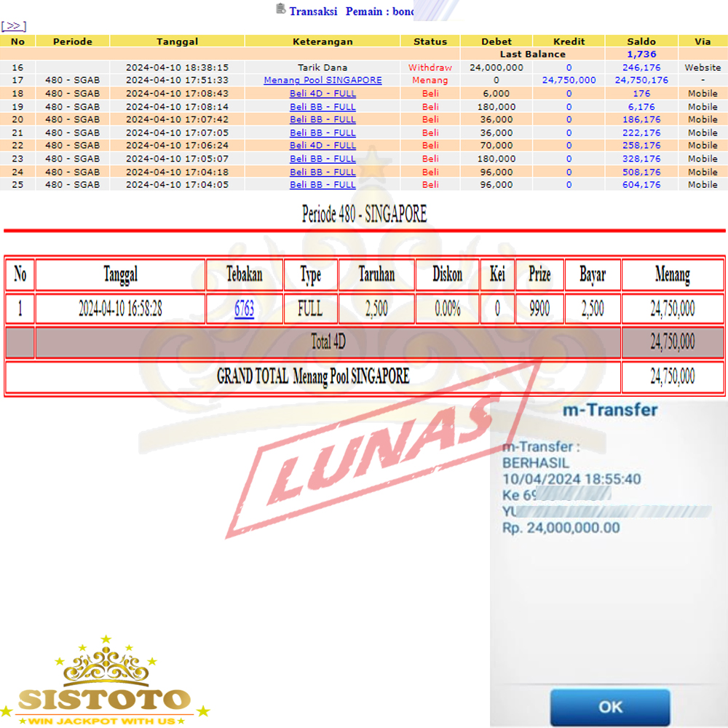Click the 6763 tebakan number link

click(244, 309)
